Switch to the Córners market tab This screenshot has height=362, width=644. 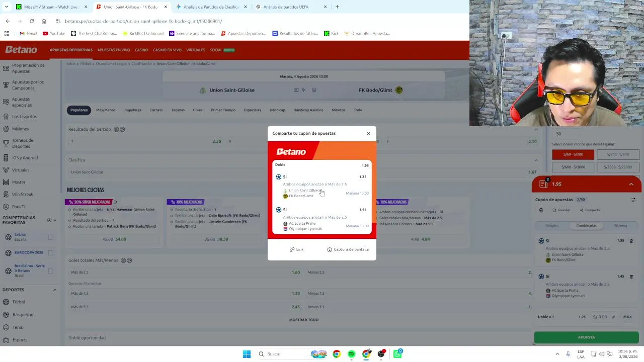(156, 110)
